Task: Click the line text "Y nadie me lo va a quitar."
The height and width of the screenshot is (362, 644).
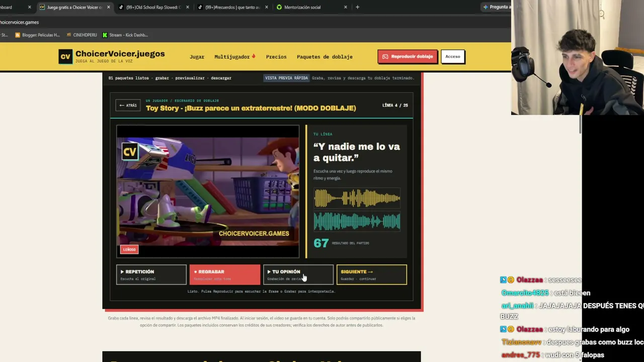Action: coord(357,152)
